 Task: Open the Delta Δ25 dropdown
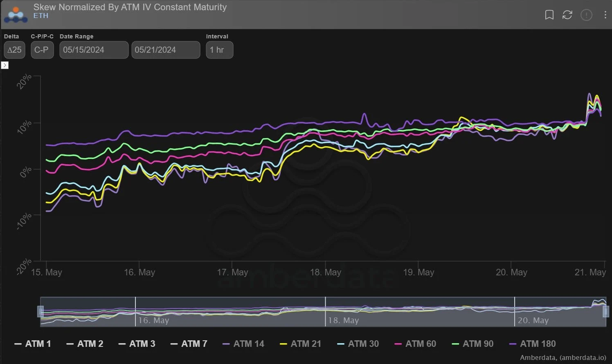click(x=14, y=50)
